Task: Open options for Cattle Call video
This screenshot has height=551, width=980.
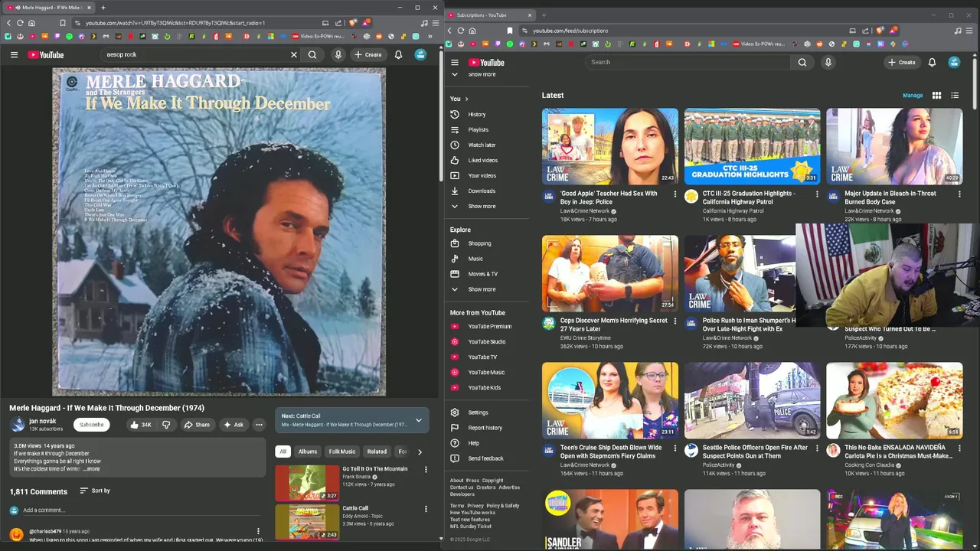Action: point(426,508)
